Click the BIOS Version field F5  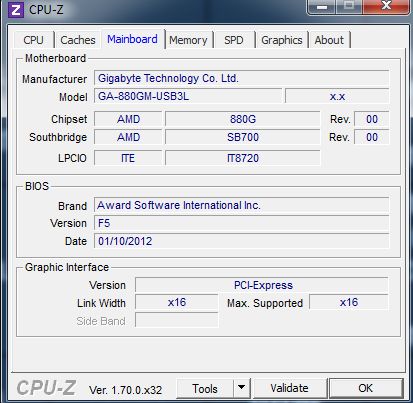242,223
